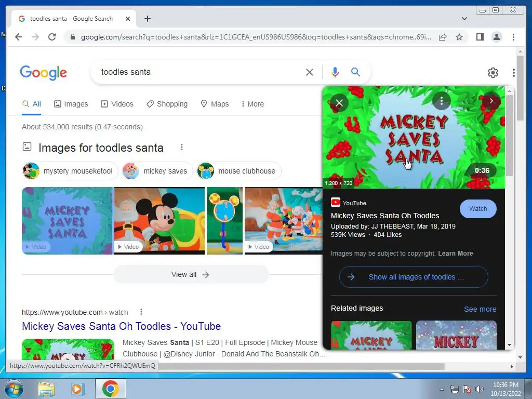Open Windows Start menu

tap(13, 389)
